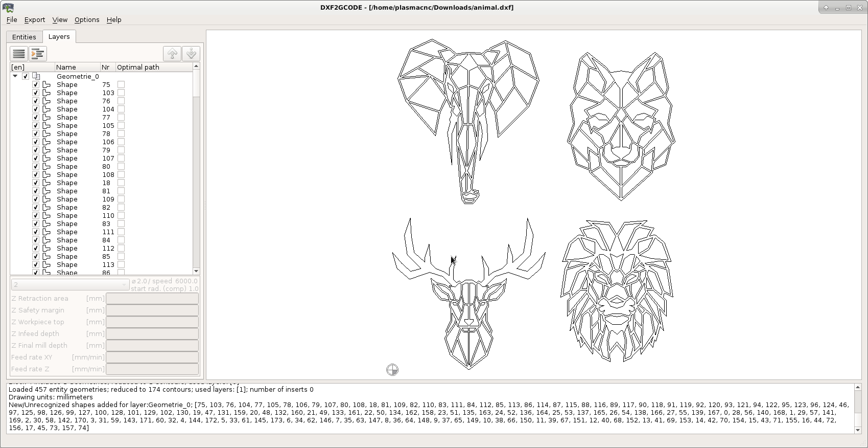Click the expand all layers icon
The width and height of the screenshot is (868, 448).
pyautogui.click(x=38, y=54)
